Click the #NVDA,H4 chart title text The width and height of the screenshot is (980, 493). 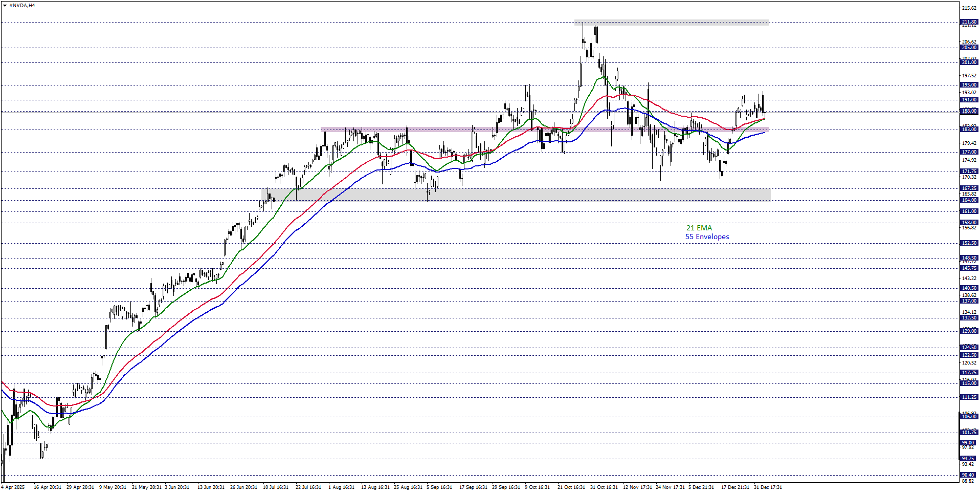(22, 6)
